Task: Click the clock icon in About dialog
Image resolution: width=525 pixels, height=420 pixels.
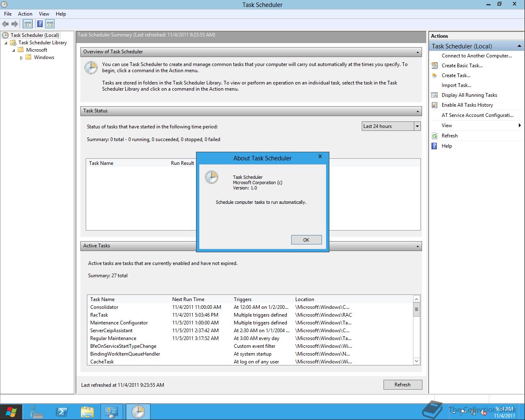Action: click(x=212, y=177)
